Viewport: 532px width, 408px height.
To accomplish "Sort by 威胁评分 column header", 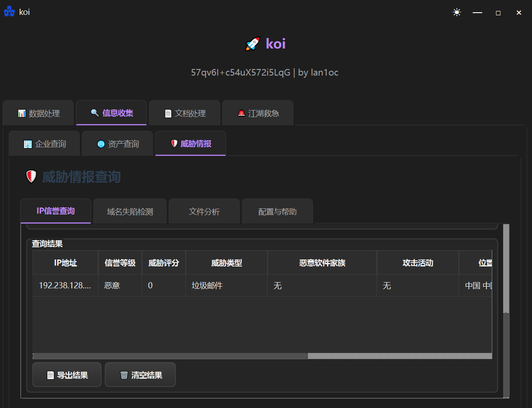I will pyautogui.click(x=163, y=263).
